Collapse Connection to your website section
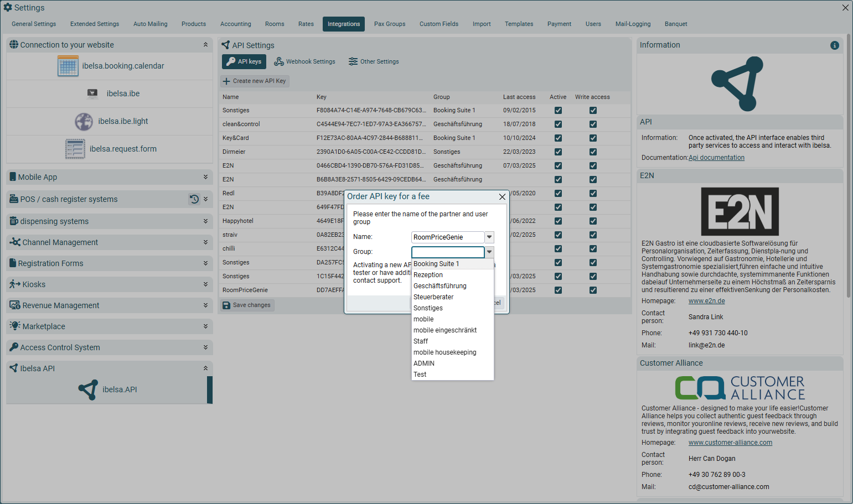This screenshot has height=504, width=853. pyautogui.click(x=205, y=45)
